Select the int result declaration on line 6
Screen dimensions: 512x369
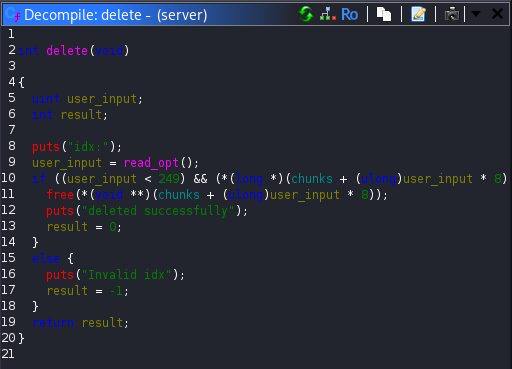(70, 115)
